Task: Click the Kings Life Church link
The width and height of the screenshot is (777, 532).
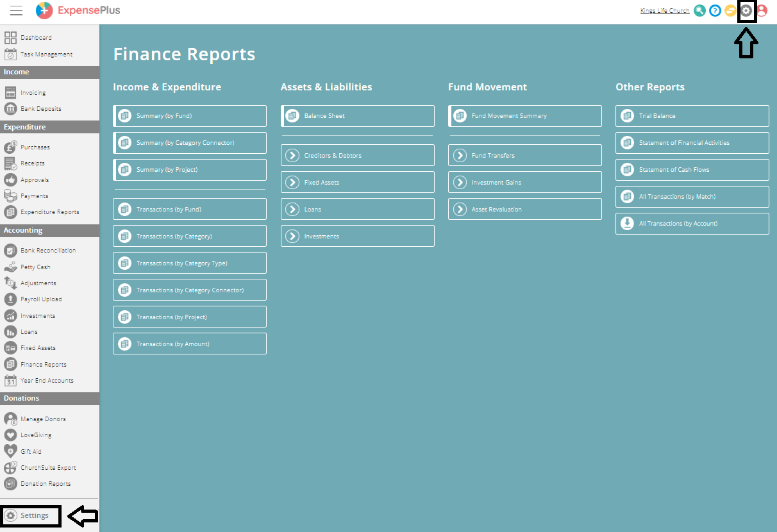Action: tap(664, 10)
